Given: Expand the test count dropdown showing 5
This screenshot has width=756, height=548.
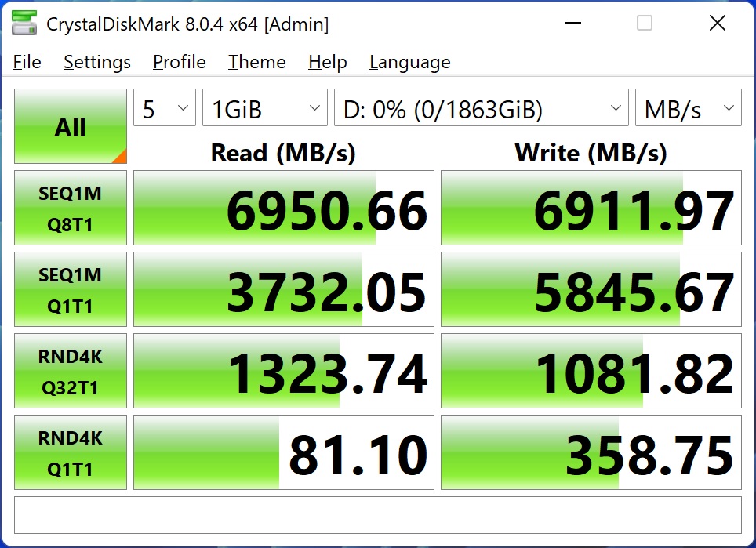Looking at the screenshot, I should coord(165,107).
